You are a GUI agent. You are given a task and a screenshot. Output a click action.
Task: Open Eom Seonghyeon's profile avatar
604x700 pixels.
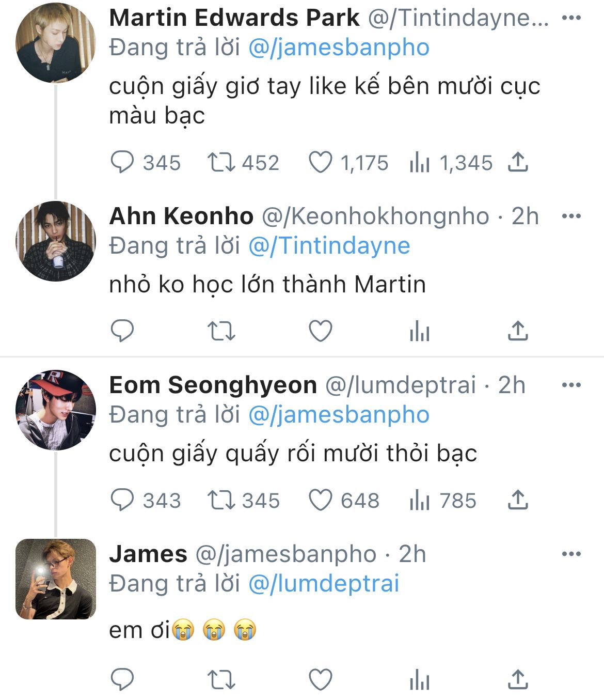click(56, 410)
